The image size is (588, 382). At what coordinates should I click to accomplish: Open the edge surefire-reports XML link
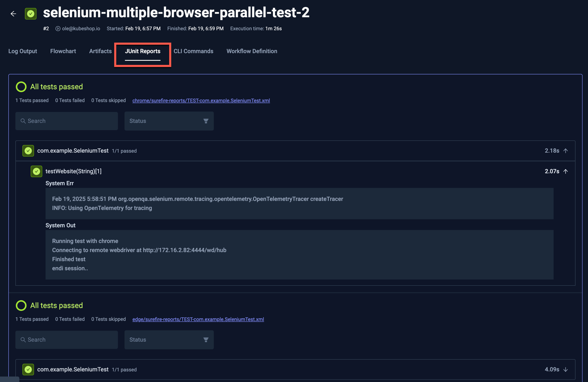click(x=198, y=319)
